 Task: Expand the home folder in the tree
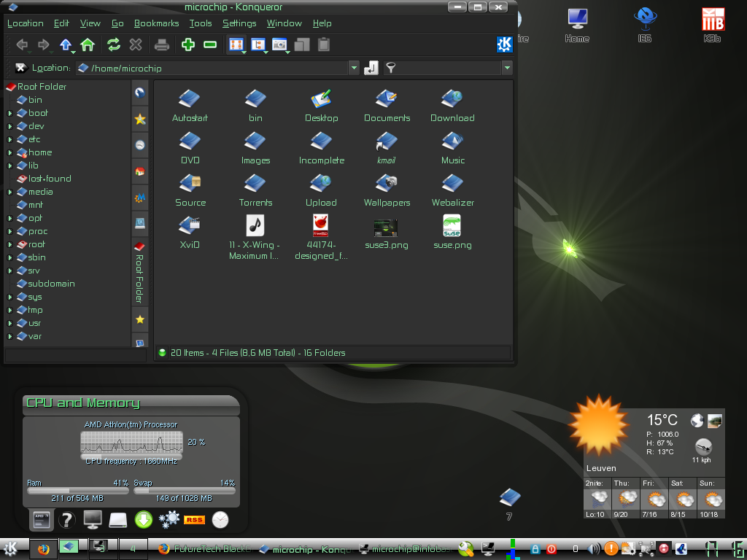(10, 153)
